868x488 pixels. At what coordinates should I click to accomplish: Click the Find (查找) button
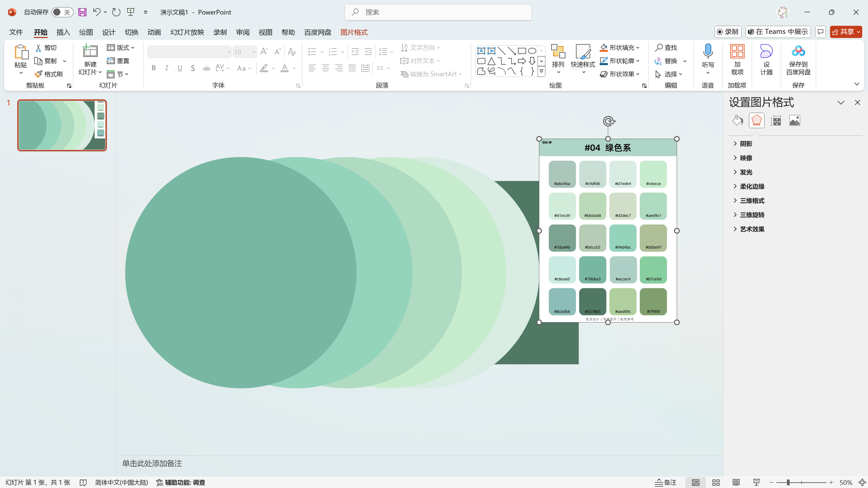[666, 47]
